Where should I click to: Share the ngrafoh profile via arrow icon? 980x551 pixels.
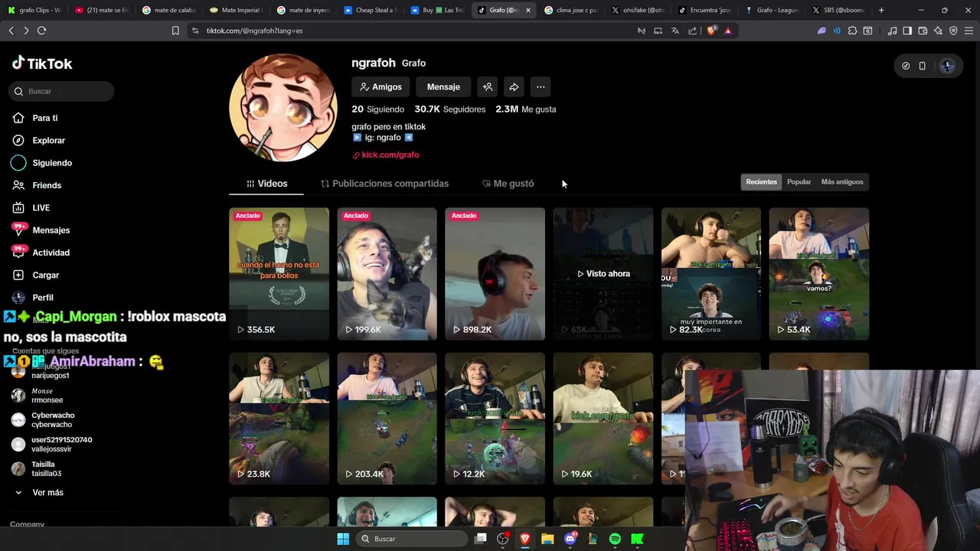pyautogui.click(x=514, y=86)
